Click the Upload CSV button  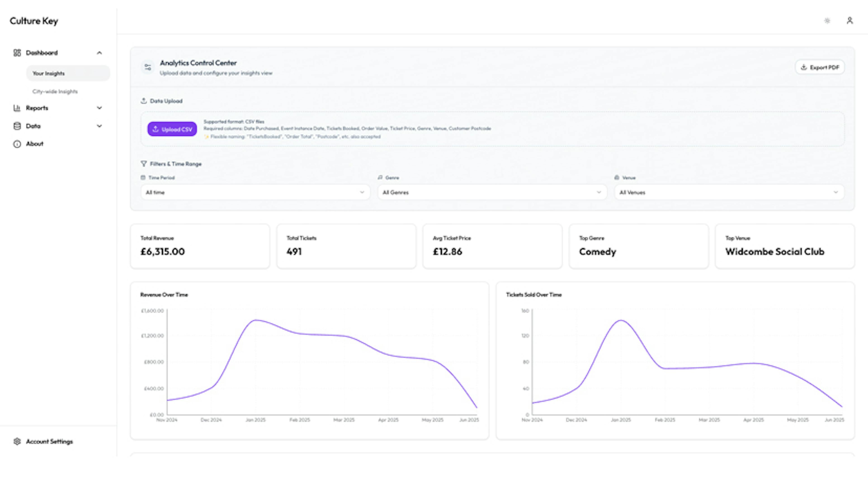pos(172,129)
